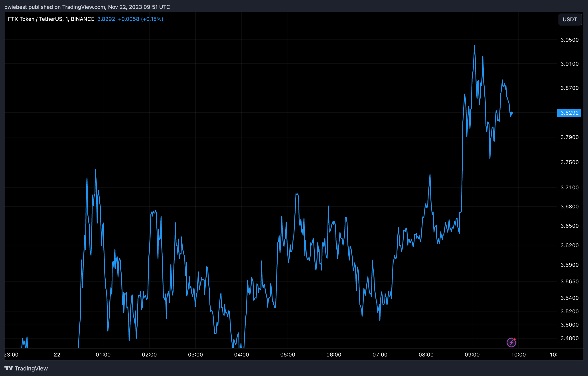
Task: Click the 23:00 label on time axis
Action: [11, 354]
